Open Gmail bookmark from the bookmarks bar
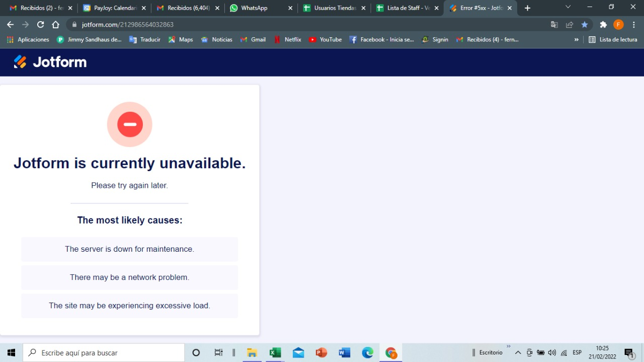Screen dimensions: 644x362 coord(253,39)
